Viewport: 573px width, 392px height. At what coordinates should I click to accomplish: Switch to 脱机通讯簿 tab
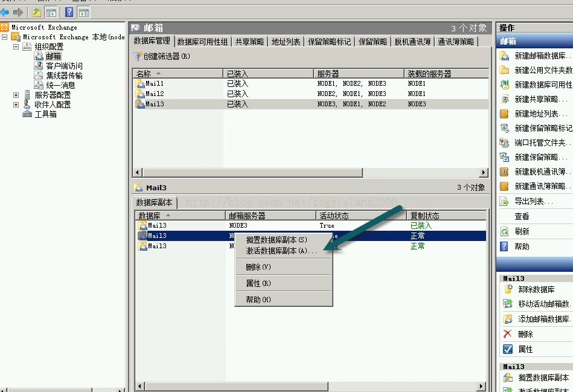point(412,42)
